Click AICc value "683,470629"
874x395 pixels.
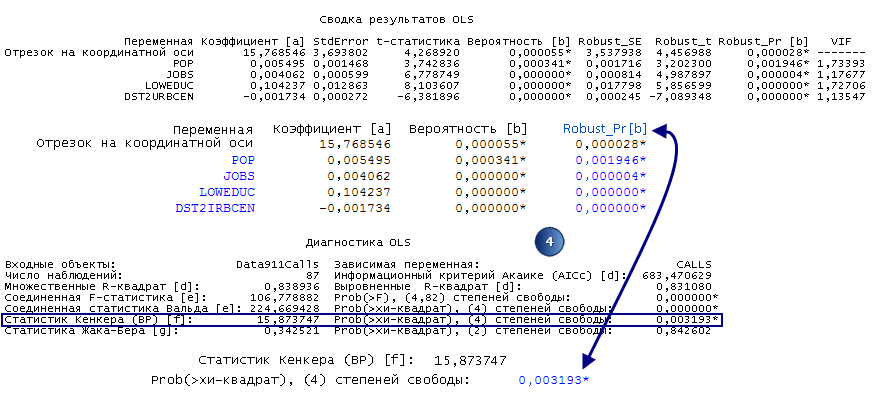(x=677, y=275)
